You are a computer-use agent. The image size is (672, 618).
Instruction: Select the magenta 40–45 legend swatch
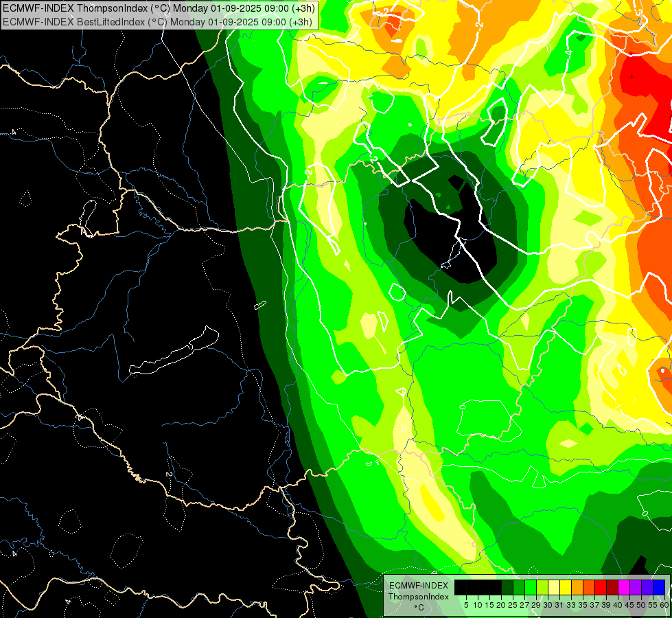click(624, 587)
